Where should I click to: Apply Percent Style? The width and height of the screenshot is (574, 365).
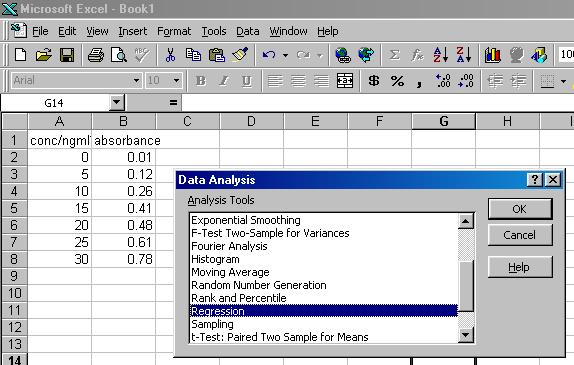click(x=397, y=81)
